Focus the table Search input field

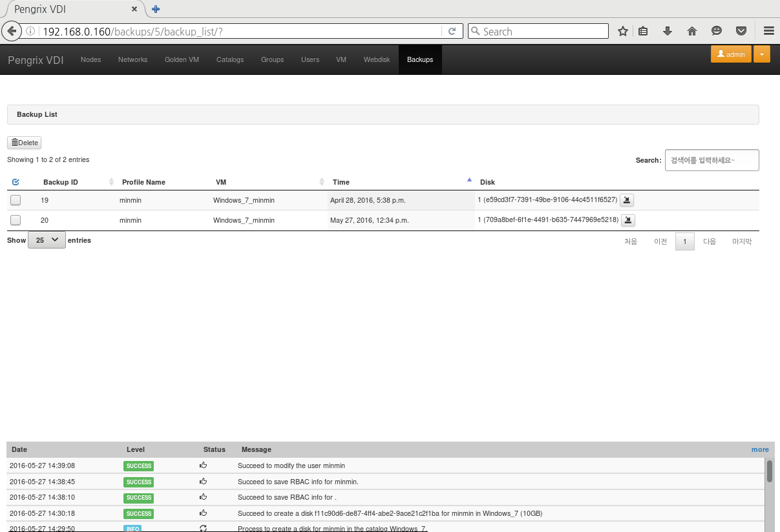coord(711,160)
